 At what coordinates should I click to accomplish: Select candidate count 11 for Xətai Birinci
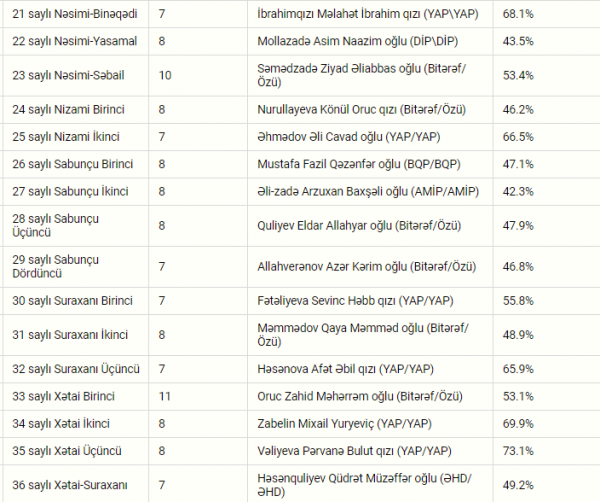point(165,396)
